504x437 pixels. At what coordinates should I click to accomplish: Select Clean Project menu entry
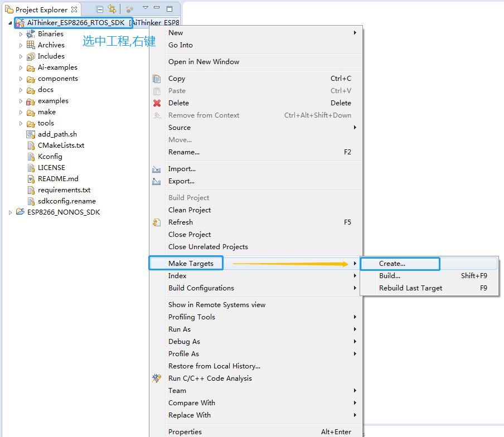(x=256, y=210)
